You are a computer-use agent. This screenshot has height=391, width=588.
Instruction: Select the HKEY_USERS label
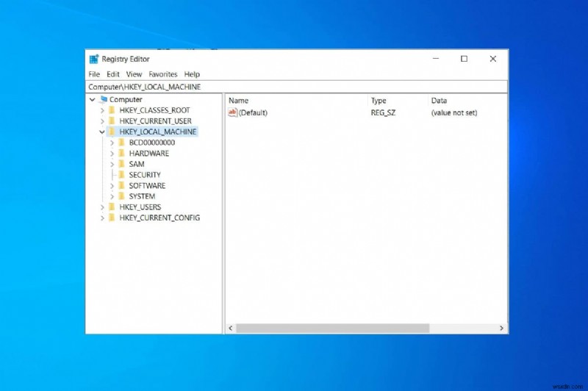140,207
